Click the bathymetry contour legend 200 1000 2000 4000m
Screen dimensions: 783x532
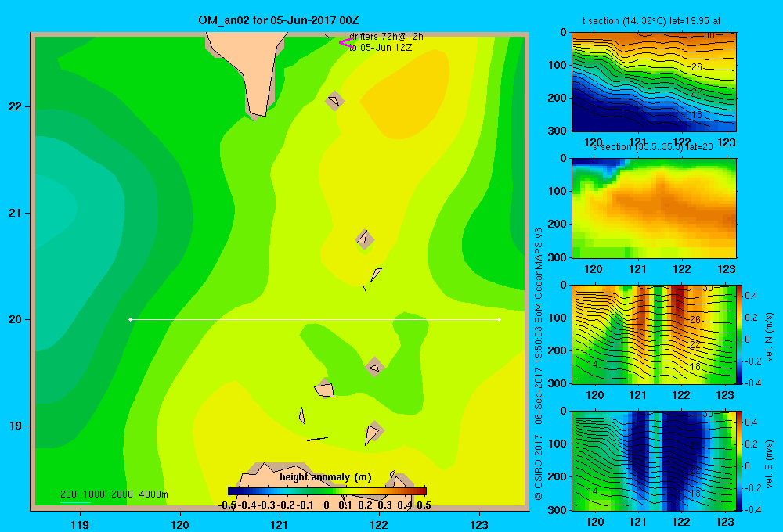coord(114,494)
